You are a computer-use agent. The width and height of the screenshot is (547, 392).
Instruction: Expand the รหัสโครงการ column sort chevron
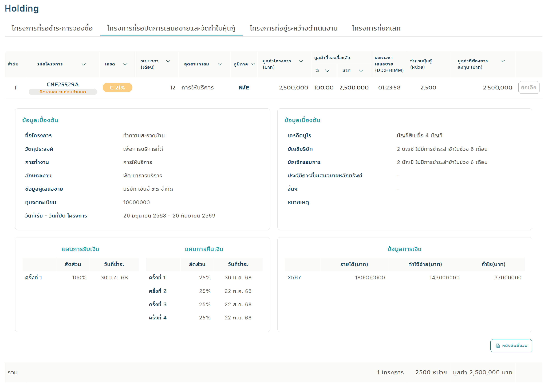coord(84,64)
